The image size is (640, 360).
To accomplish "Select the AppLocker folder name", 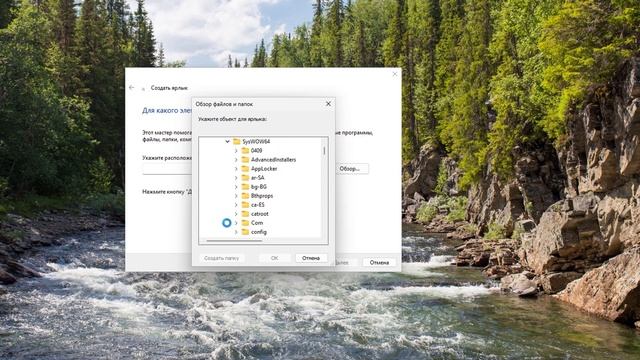I will (264, 169).
